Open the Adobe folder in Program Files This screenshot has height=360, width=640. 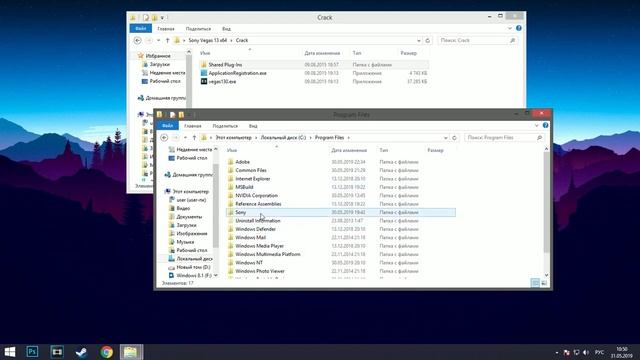(340, 162)
